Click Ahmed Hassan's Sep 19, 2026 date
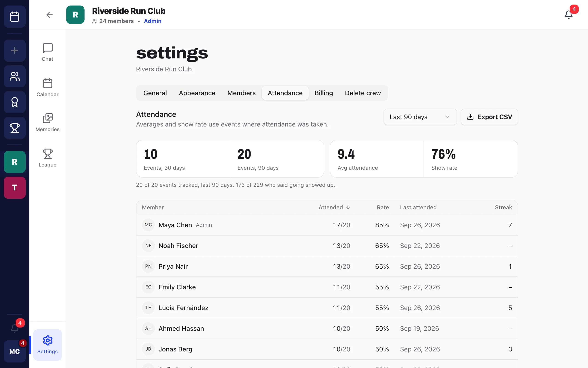This screenshot has height=368, width=588. coord(419,328)
